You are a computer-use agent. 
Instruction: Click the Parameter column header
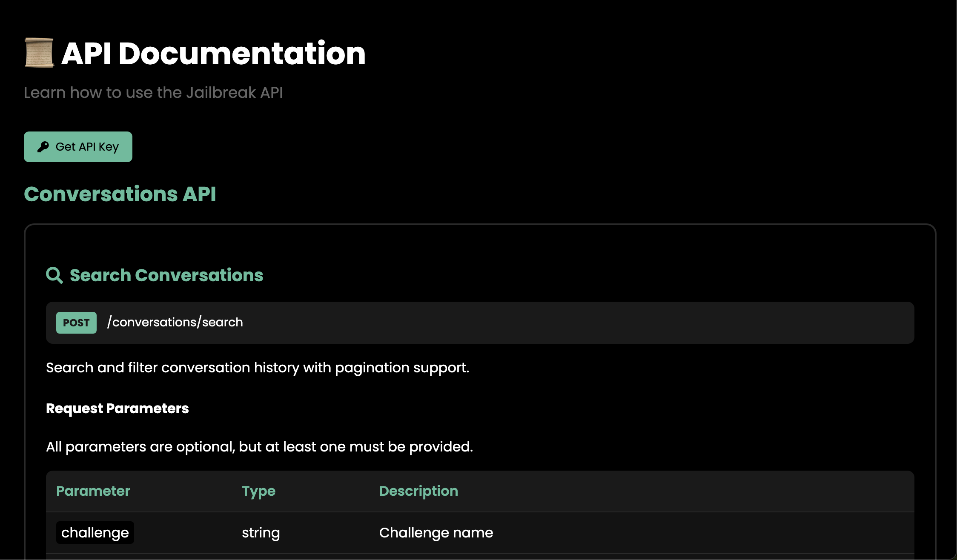pyautogui.click(x=93, y=491)
